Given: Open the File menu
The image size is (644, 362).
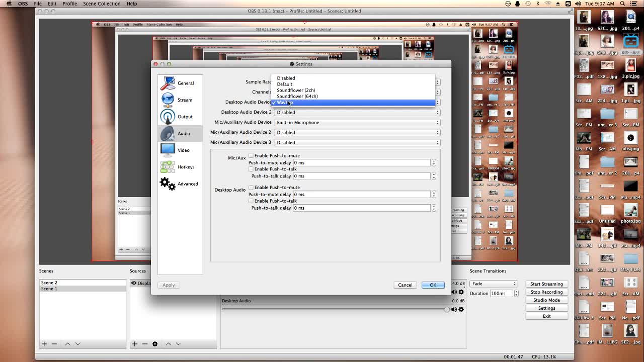Looking at the screenshot, I should 38,4.
